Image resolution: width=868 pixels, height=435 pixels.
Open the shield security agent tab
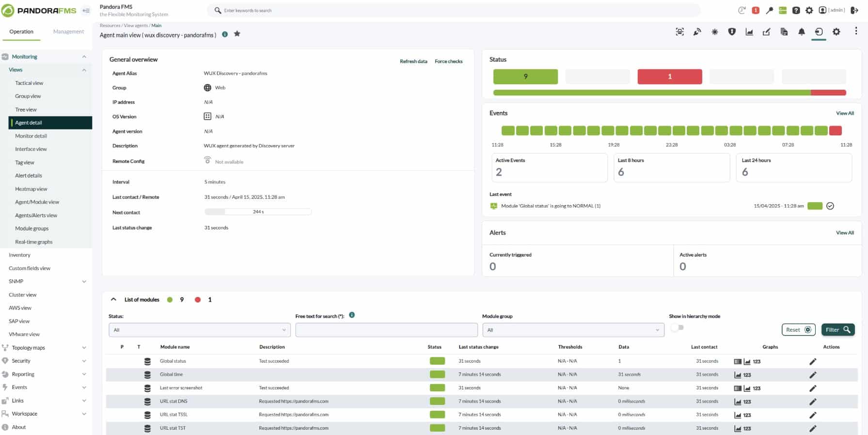[732, 32]
